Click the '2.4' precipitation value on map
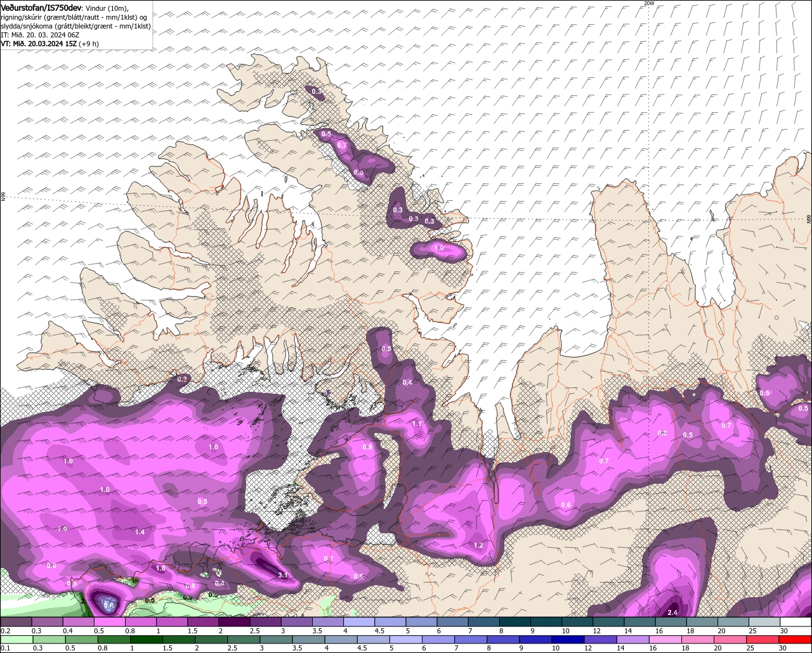 point(673,612)
